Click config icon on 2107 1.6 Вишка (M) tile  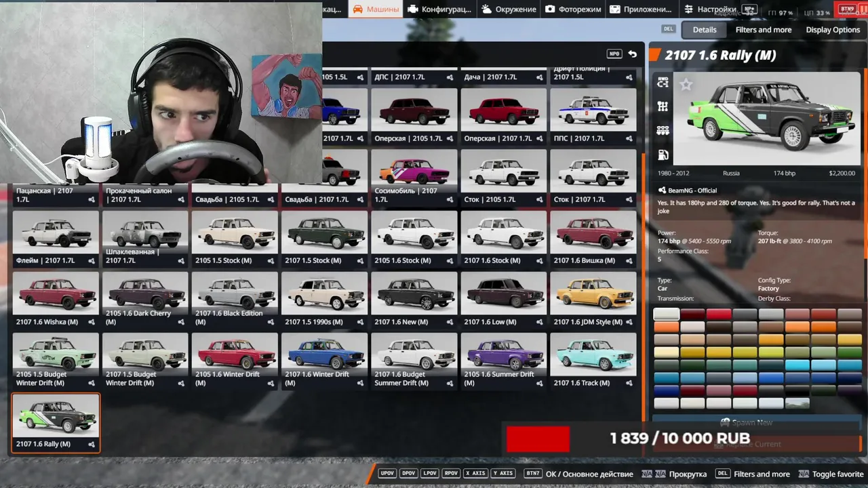coord(629,261)
